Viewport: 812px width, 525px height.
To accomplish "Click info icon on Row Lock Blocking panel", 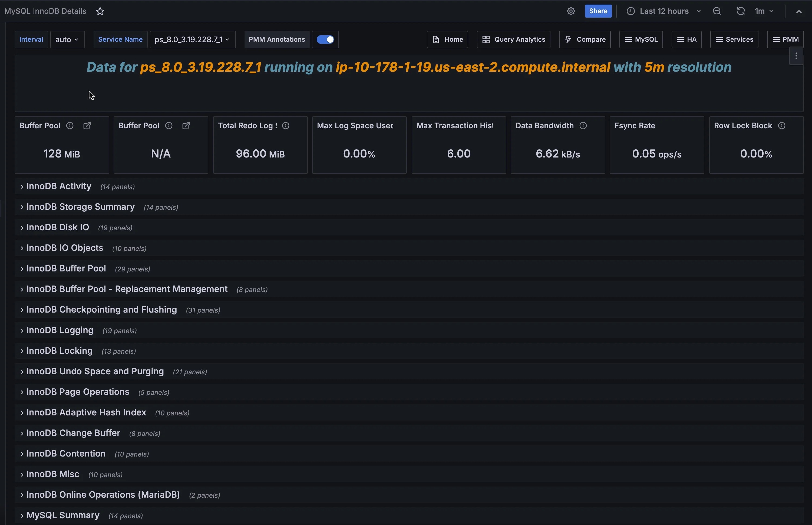I will [782, 126].
